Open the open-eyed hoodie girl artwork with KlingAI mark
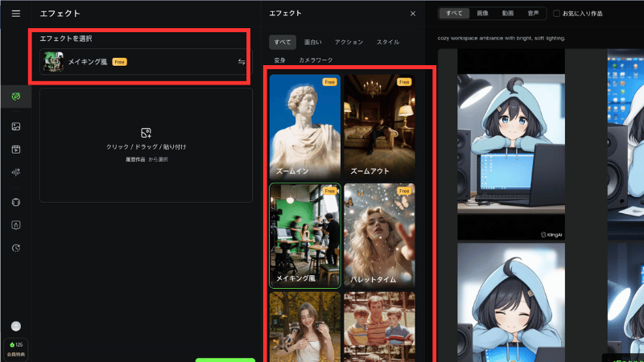 point(511,145)
